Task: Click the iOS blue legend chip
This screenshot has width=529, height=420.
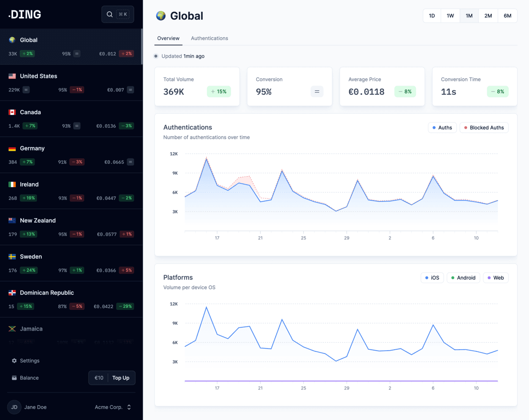Action: pyautogui.click(x=432, y=278)
